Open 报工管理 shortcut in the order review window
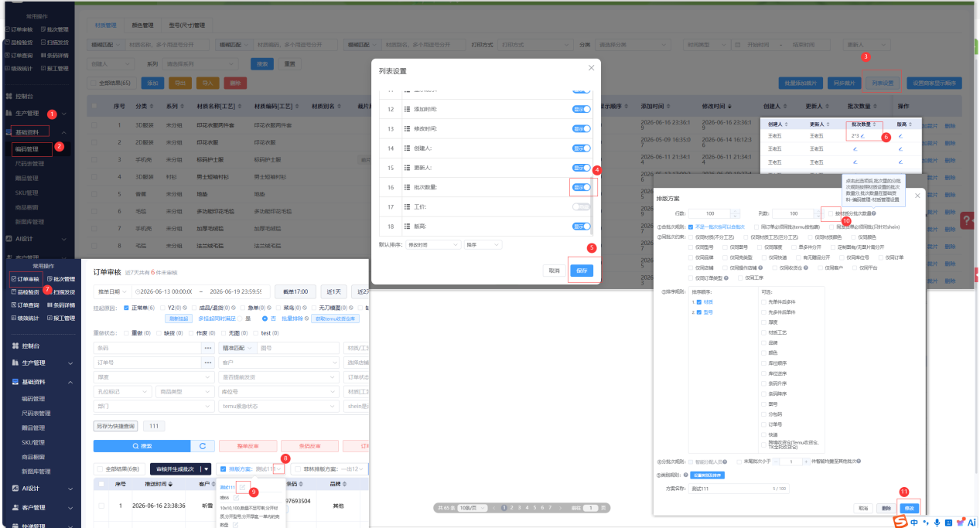Image resolution: width=980 pixels, height=528 pixels. [61, 318]
